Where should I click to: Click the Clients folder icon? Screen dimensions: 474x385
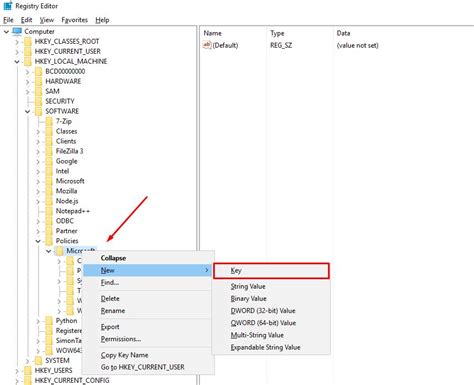click(x=49, y=141)
